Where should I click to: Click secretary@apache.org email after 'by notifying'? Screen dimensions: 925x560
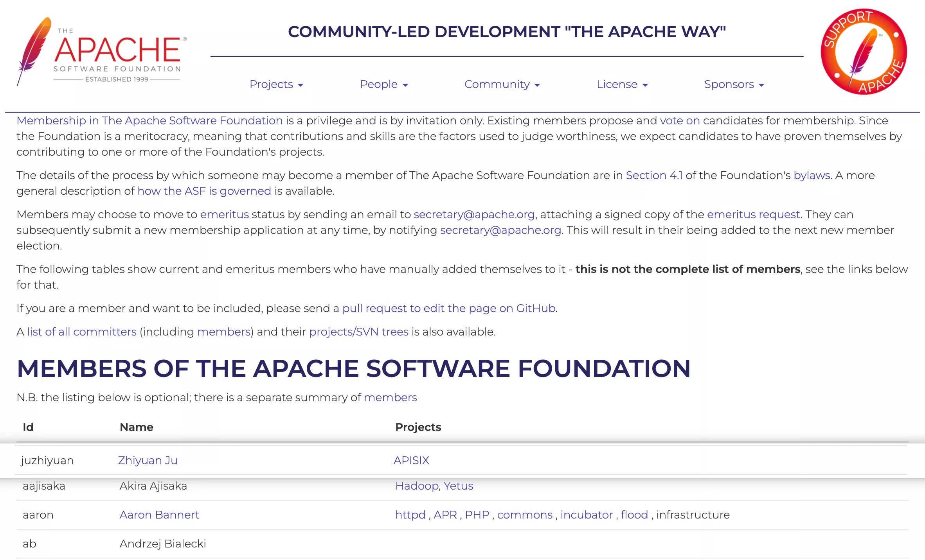point(500,230)
